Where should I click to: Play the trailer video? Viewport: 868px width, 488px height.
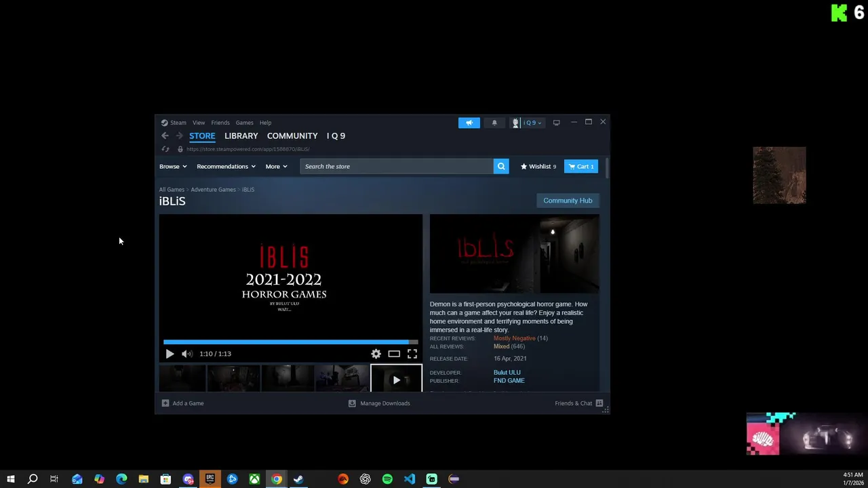coord(170,354)
